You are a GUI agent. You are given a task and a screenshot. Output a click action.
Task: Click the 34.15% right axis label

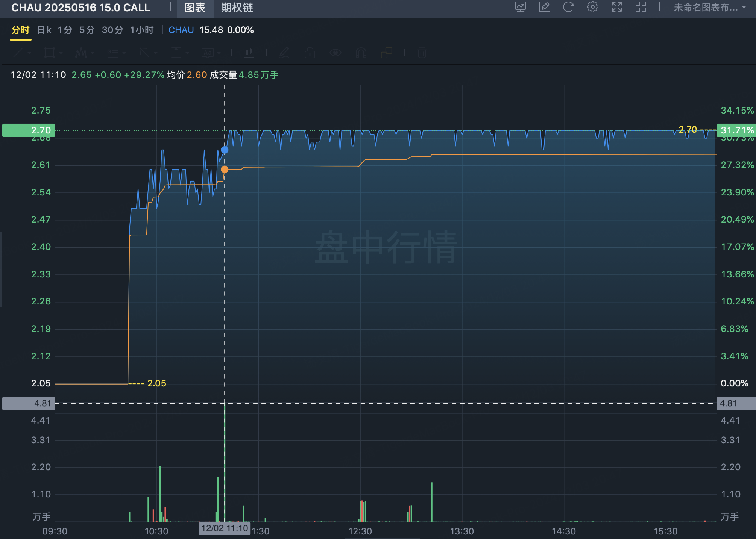pos(737,111)
